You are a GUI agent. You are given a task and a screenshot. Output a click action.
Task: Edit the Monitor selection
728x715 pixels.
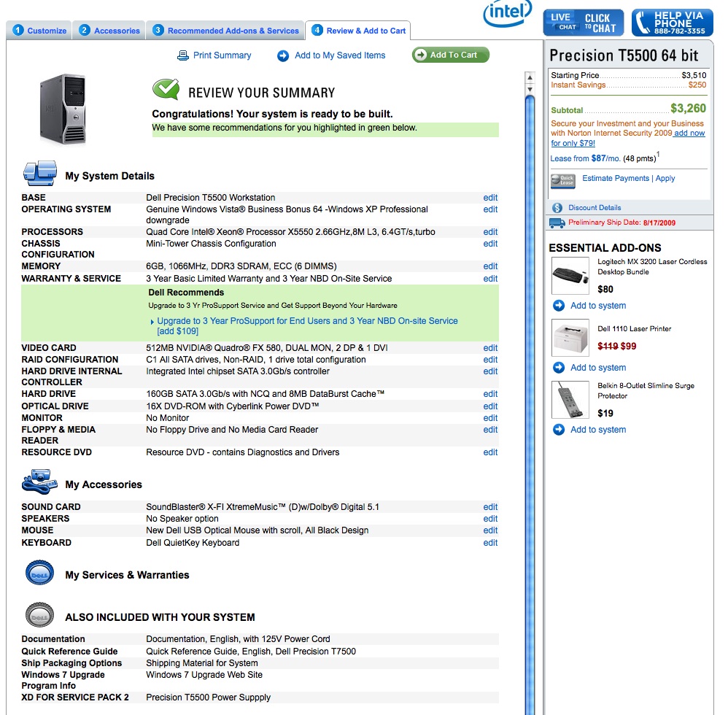(x=490, y=418)
